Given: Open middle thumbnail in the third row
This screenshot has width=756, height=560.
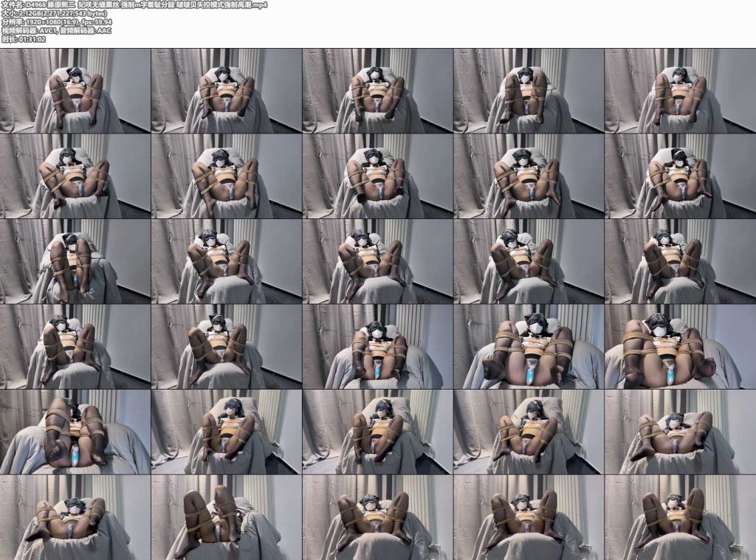Looking at the screenshot, I should point(377,261).
